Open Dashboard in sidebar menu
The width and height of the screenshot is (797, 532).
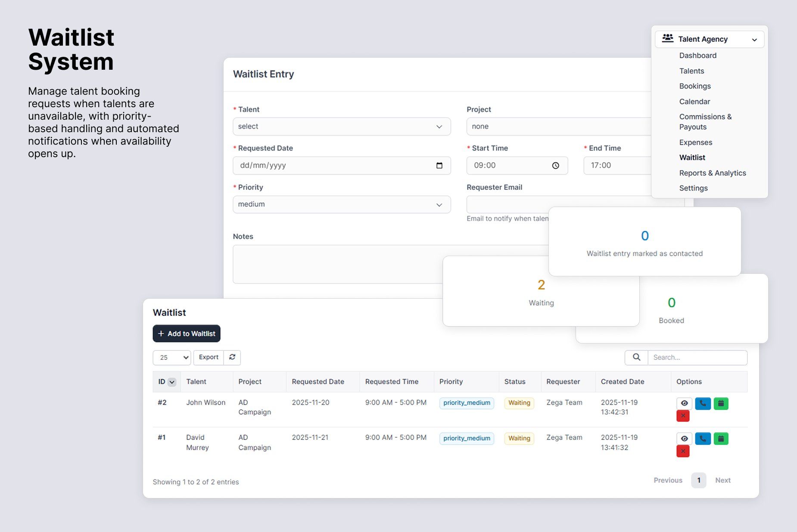(x=697, y=56)
